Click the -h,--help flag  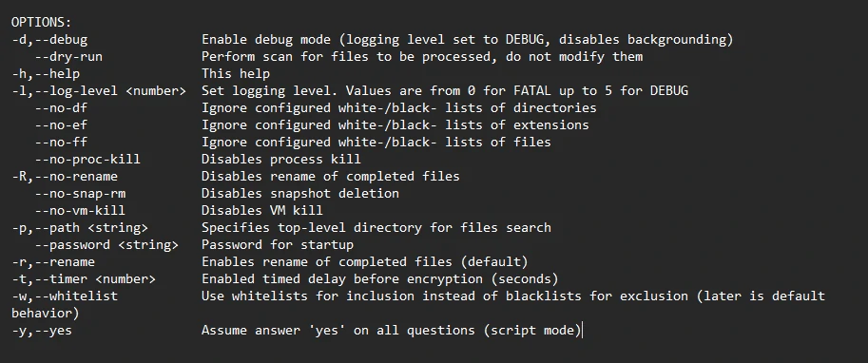(46, 74)
